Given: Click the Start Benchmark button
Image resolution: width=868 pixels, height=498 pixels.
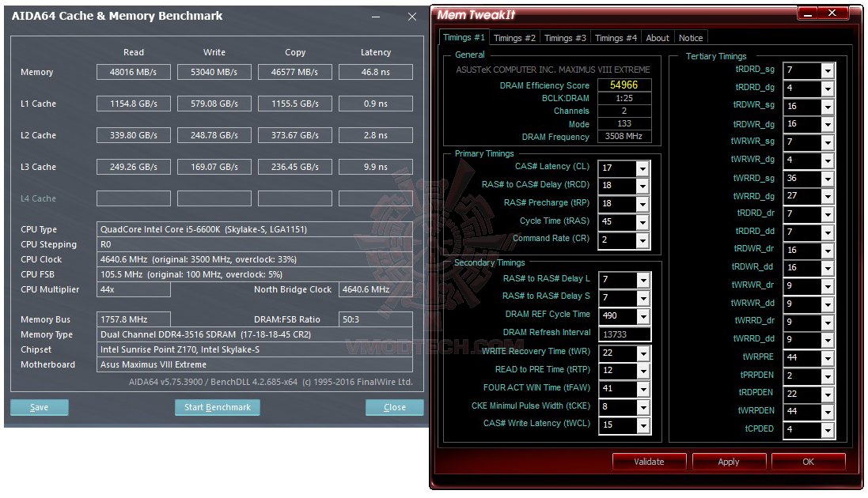Looking at the screenshot, I should [217, 406].
